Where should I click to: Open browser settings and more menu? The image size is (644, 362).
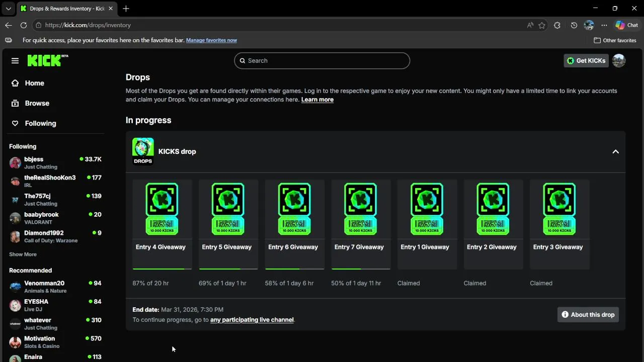point(604,25)
